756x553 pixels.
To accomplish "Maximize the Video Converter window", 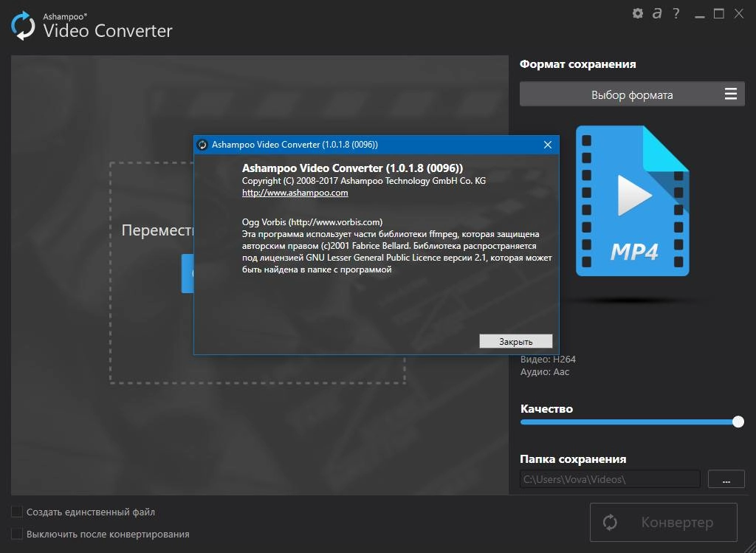I will tap(719, 13).
